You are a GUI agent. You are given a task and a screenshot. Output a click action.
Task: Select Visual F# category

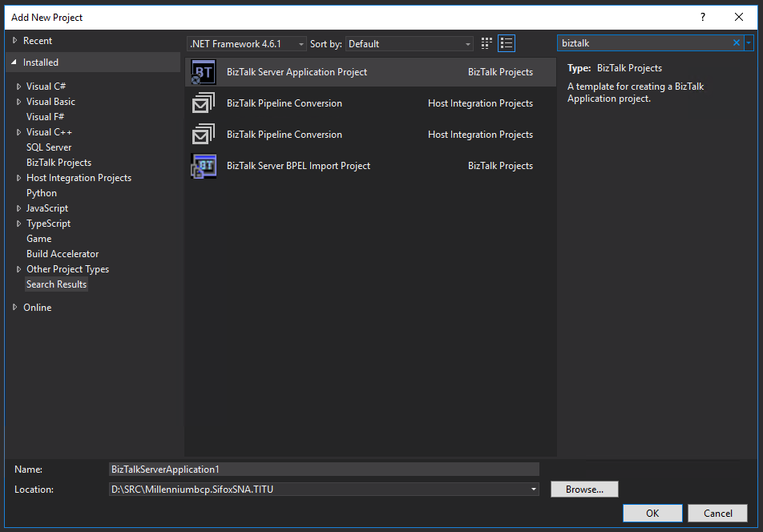(x=45, y=117)
